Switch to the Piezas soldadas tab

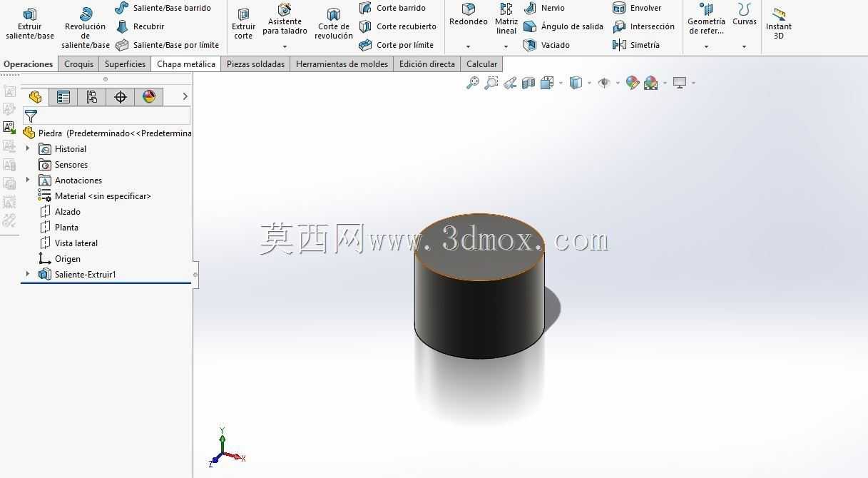tap(255, 64)
